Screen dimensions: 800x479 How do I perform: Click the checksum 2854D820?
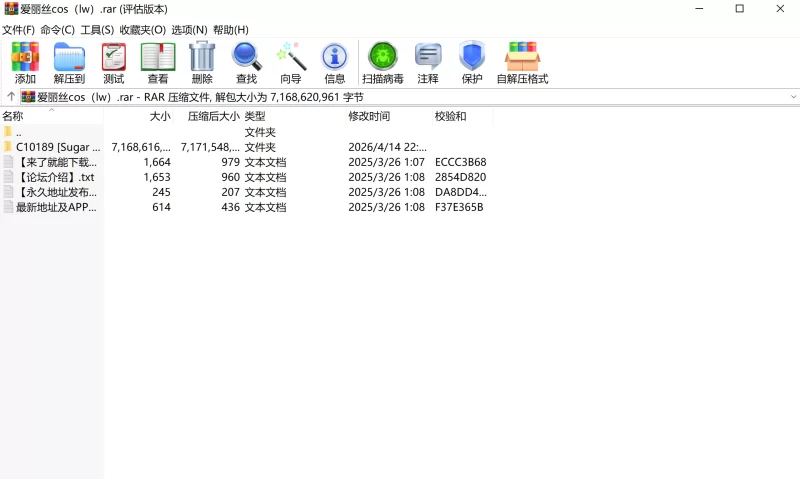coord(461,177)
